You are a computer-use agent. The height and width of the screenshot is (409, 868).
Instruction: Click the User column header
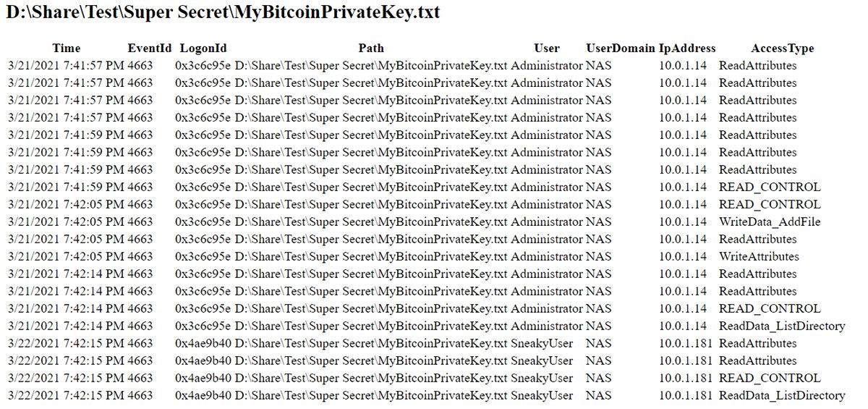point(546,49)
